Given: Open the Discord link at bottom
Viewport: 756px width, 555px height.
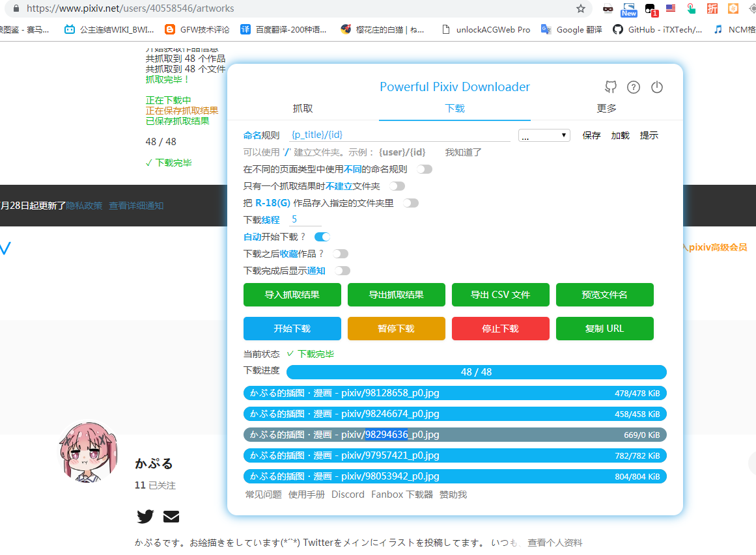Looking at the screenshot, I should (348, 494).
